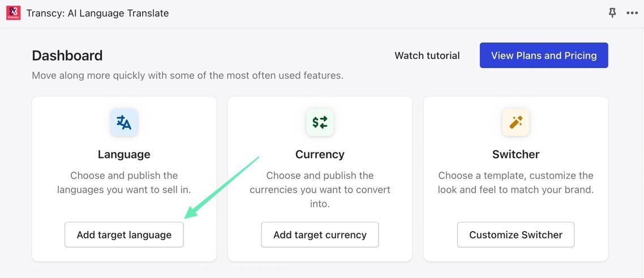This screenshot has width=644, height=278.
Task: Pin the Transcy app using pin icon
Action: [x=612, y=12]
